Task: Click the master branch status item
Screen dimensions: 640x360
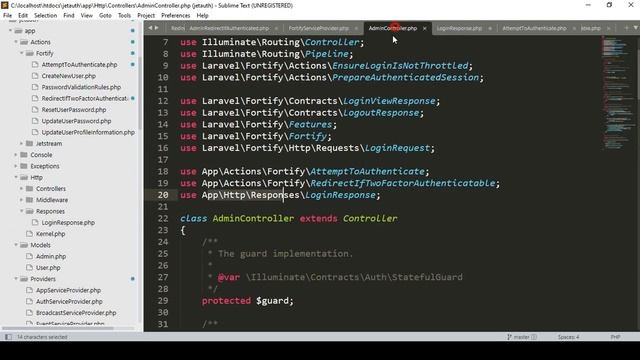Action: [x=521, y=337]
